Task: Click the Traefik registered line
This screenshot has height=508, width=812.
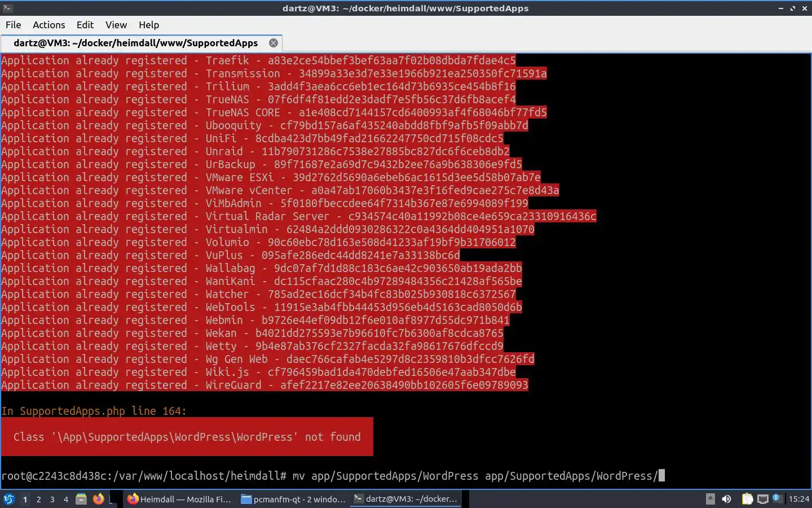Action: [x=258, y=60]
